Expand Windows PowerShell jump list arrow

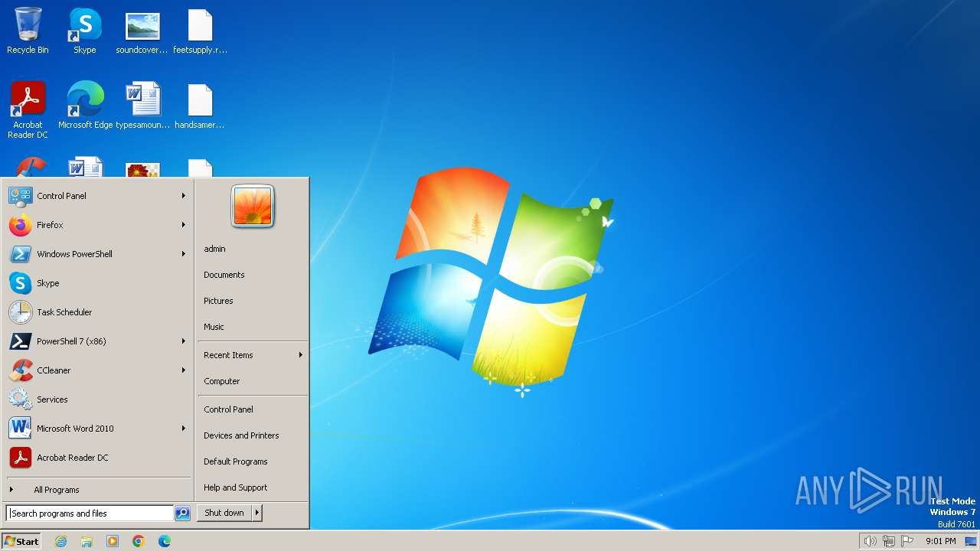coord(184,254)
